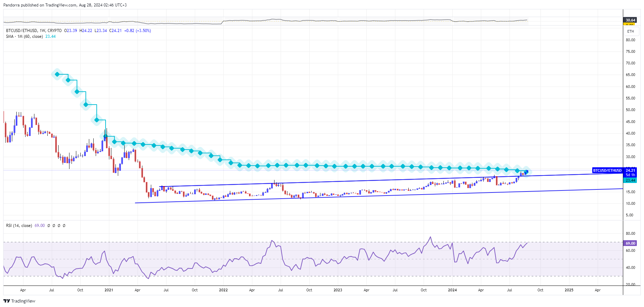Click the 35.00 price scale label
644x307 pixels.
pos(630,145)
